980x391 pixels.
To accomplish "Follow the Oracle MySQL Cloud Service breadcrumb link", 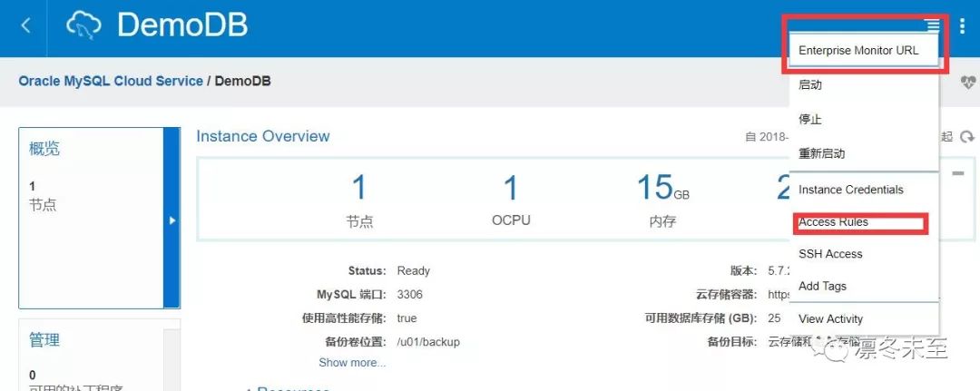I will coord(111,82).
